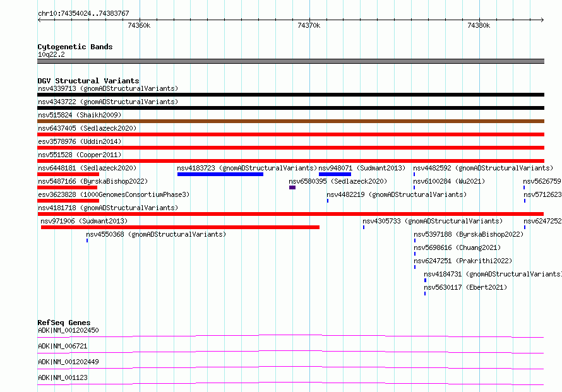
Task: Click the red bar under nsv5487166
Action: coord(67,187)
